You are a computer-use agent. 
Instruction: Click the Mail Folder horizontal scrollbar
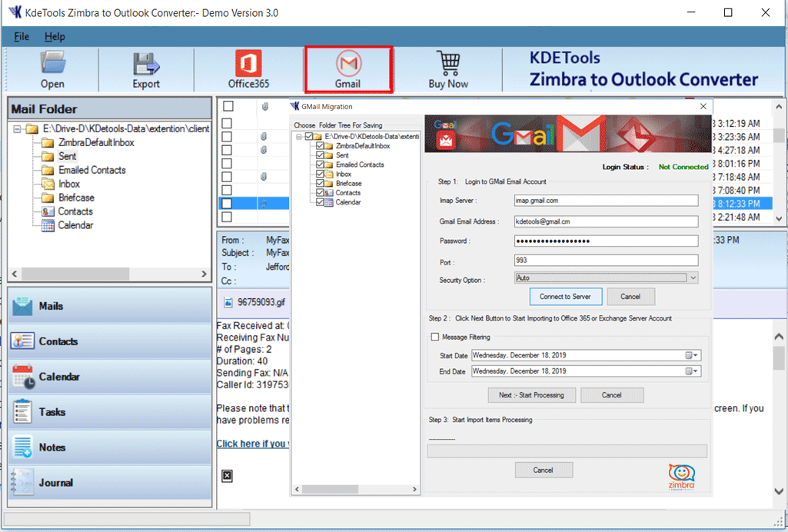(108, 274)
